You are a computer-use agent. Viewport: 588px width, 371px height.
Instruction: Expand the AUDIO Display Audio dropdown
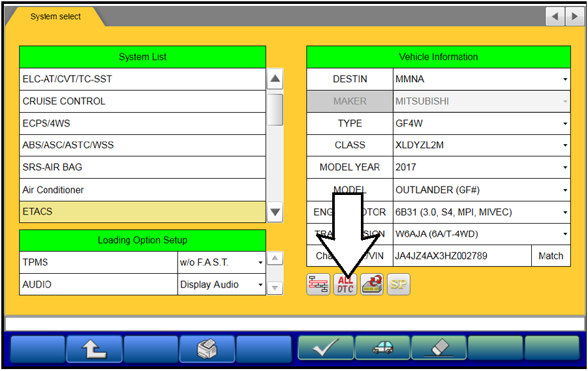(x=221, y=285)
